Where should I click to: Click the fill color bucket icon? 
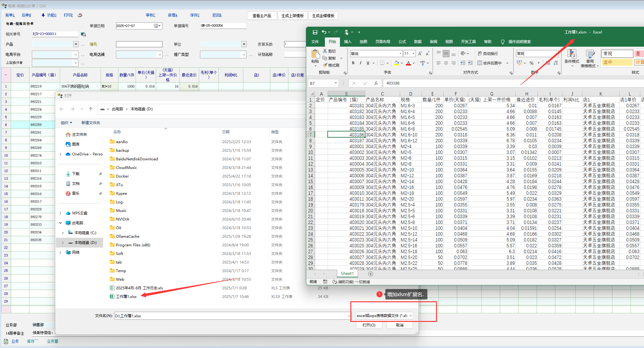(x=396, y=63)
